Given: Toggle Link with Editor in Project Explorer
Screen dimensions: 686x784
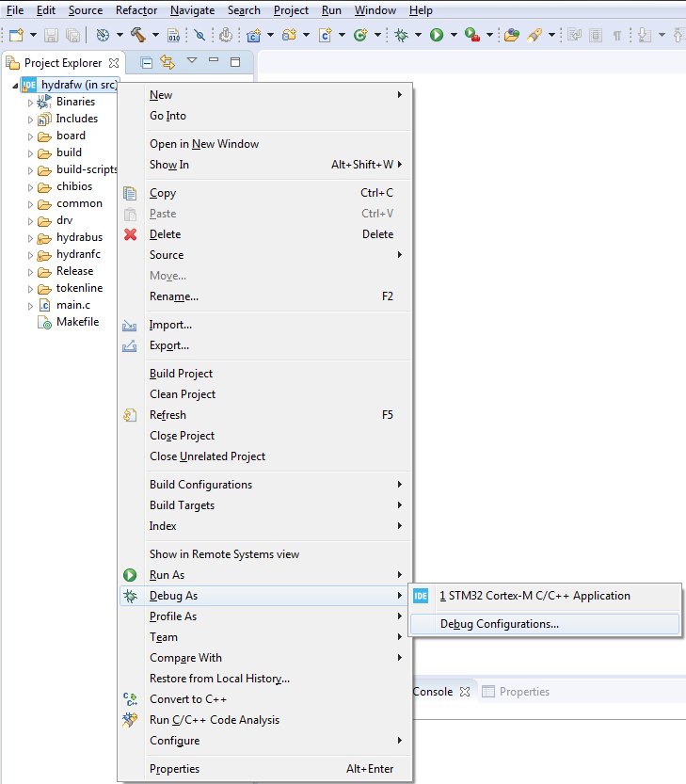Looking at the screenshot, I should (x=168, y=62).
